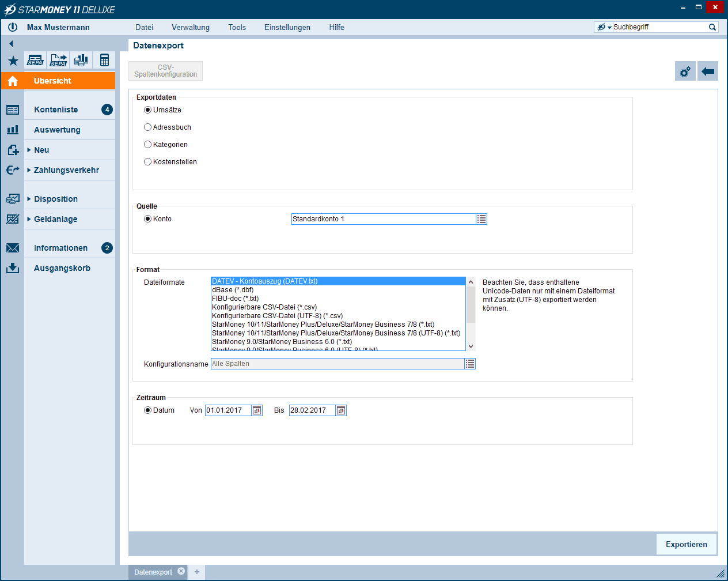
Task: Click the Ausgangskorb download tray icon
Action: pos(13,268)
